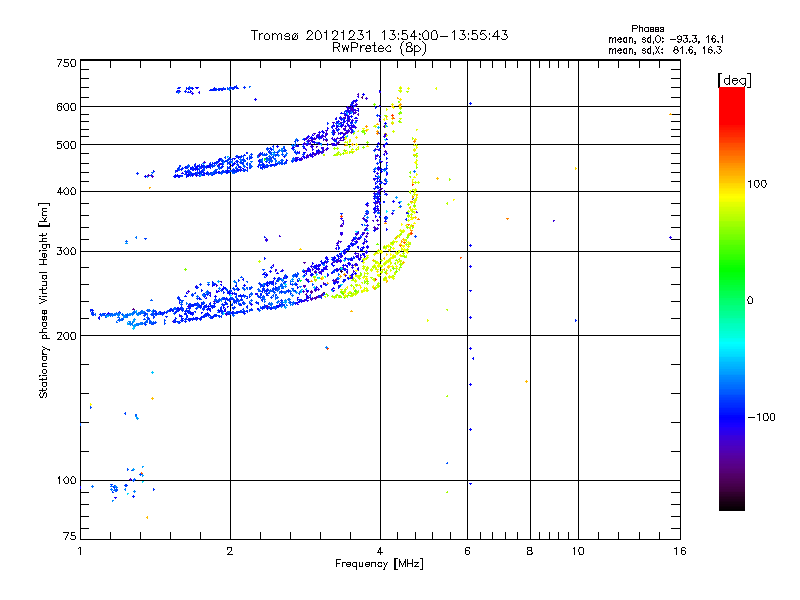Click the x-axis tick label "6"

coord(467,551)
